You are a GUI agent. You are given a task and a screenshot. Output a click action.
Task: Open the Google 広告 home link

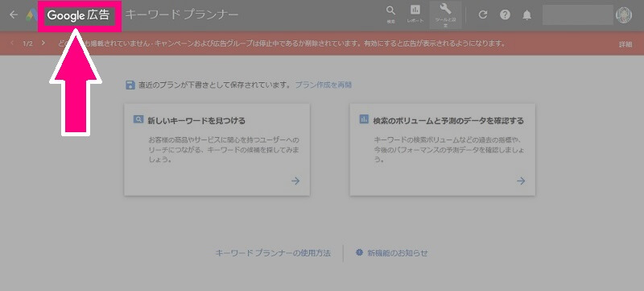[x=78, y=15]
